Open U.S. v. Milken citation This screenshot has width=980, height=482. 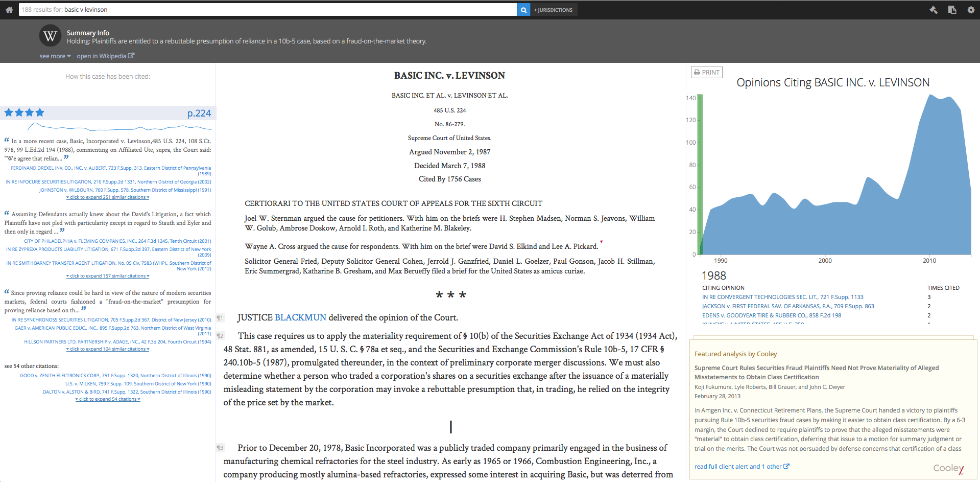click(138, 384)
